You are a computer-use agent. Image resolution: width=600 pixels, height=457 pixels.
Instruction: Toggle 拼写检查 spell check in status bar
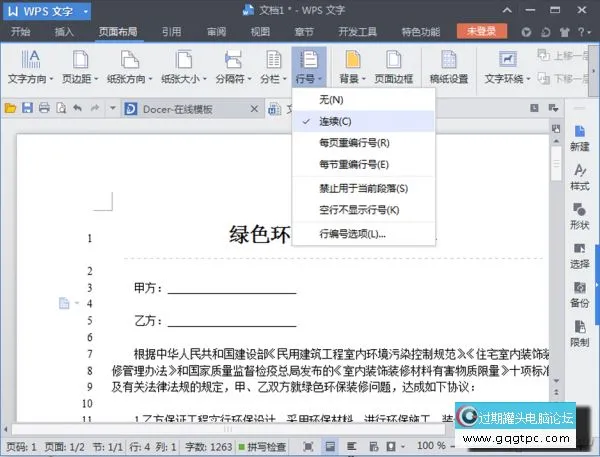[x=262, y=447]
